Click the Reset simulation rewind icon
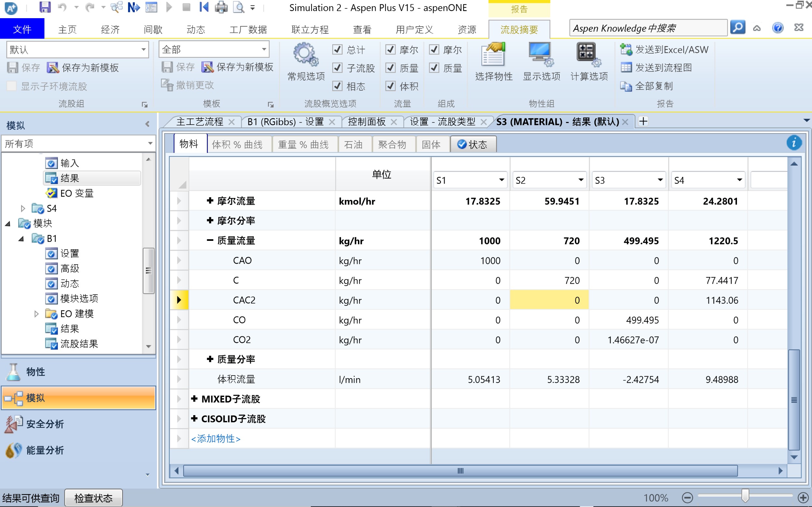This screenshot has width=812, height=507. coord(204,7)
